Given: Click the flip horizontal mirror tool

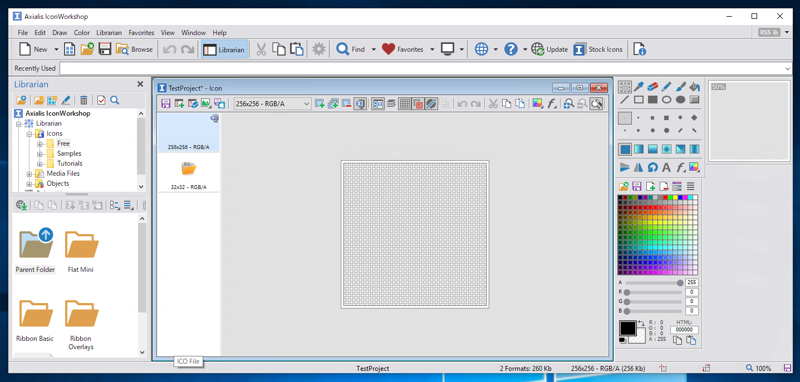Looking at the screenshot, I should [638, 167].
